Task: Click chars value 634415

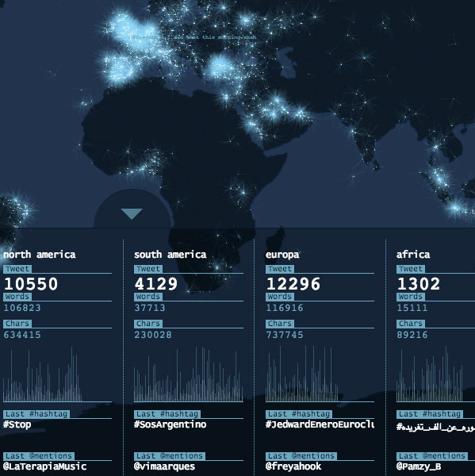Action: click(22, 335)
